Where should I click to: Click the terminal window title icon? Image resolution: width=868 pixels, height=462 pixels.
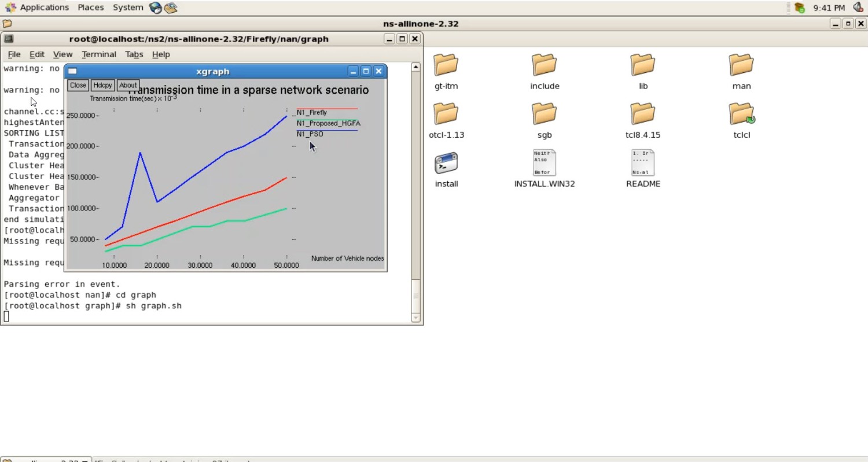pos(9,39)
